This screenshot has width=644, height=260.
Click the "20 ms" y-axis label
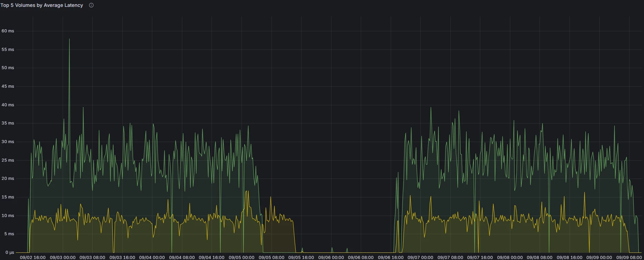point(8,178)
